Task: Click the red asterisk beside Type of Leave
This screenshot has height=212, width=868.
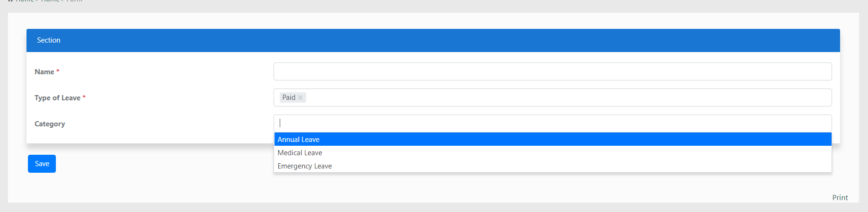Action: [x=84, y=97]
